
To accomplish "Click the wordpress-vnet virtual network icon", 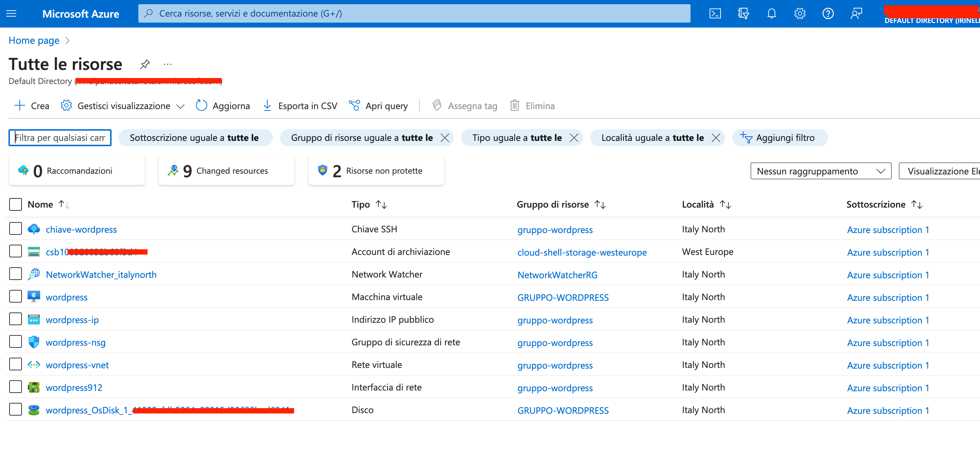I will 34,364.
